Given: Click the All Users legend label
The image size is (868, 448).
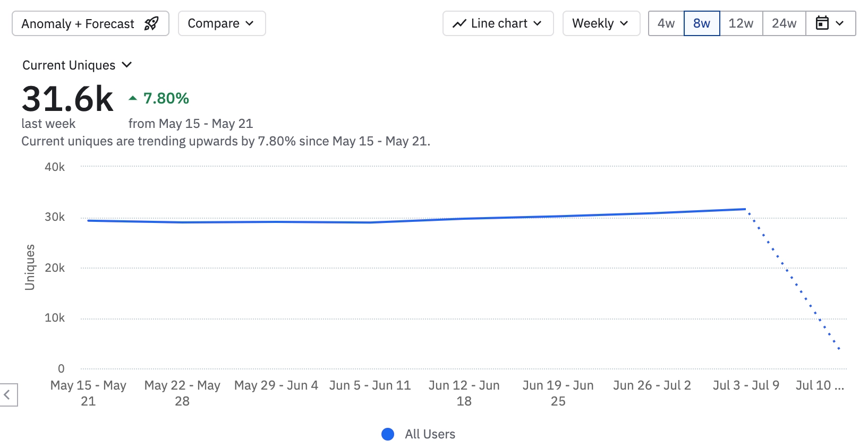Looking at the screenshot, I should pyautogui.click(x=430, y=434).
